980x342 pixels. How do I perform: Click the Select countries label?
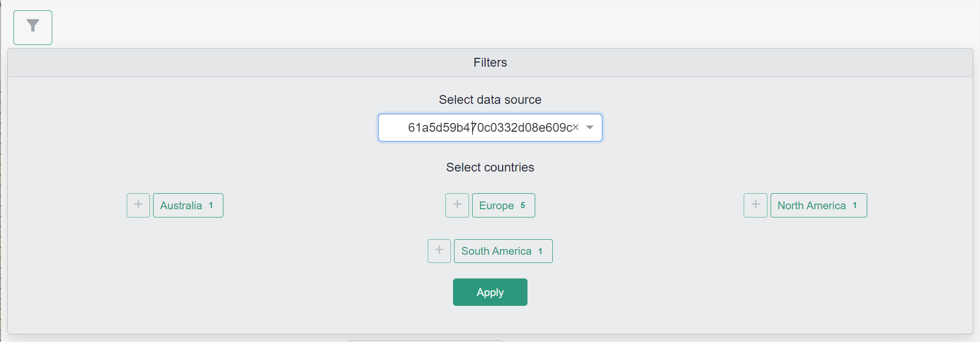pos(490,167)
